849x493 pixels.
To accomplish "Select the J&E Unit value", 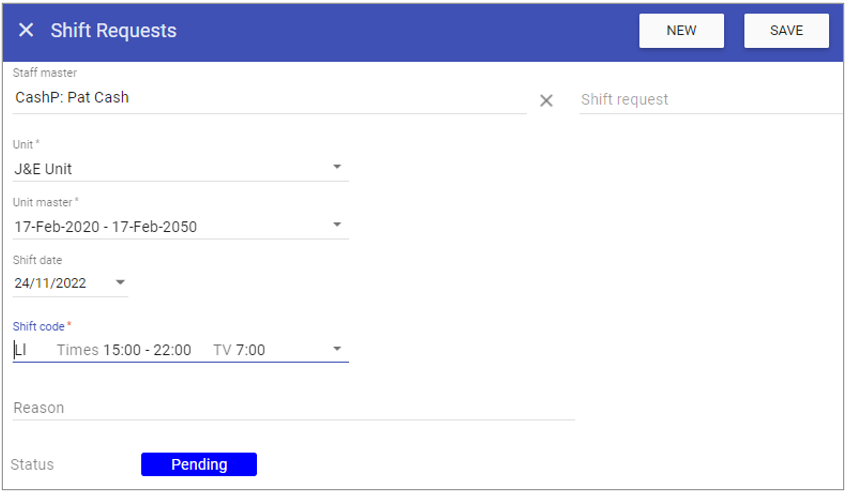I will tap(43, 169).
